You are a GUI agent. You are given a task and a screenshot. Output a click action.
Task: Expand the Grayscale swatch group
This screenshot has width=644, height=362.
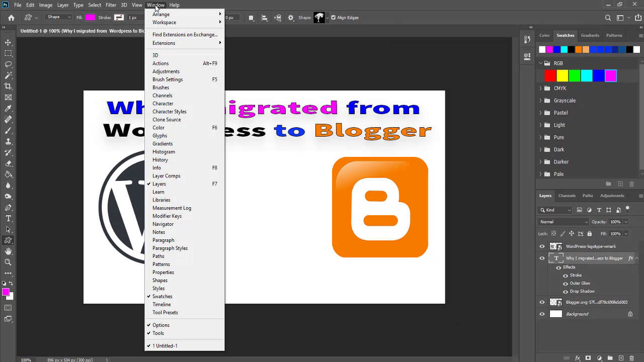tap(540, 101)
